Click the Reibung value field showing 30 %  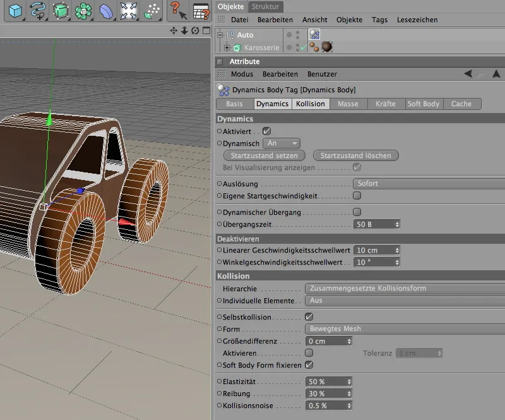point(324,393)
